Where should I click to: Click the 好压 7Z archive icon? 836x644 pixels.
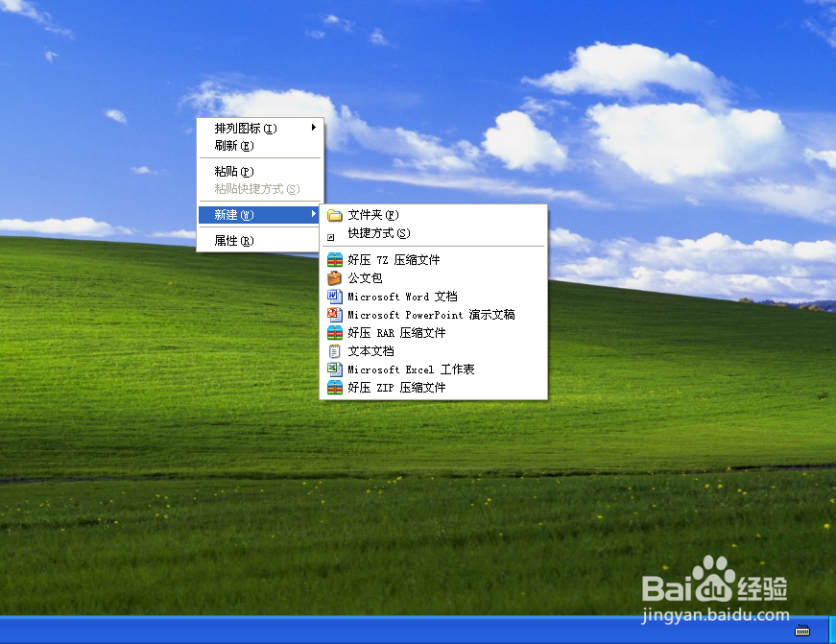[335, 260]
